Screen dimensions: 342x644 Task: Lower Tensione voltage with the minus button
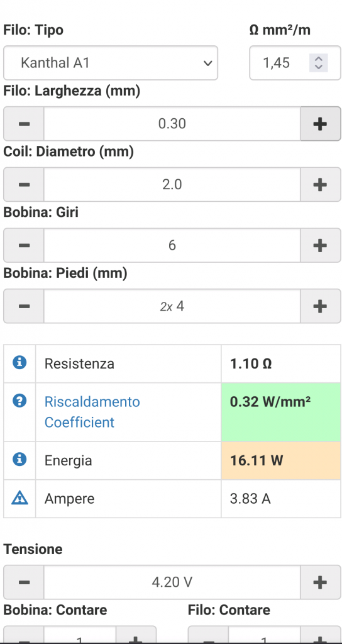[x=24, y=582]
